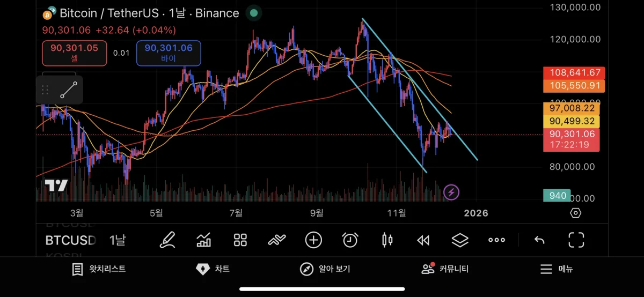Show more options with the three dots
This screenshot has height=297, width=644.
pyautogui.click(x=496, y=240)
